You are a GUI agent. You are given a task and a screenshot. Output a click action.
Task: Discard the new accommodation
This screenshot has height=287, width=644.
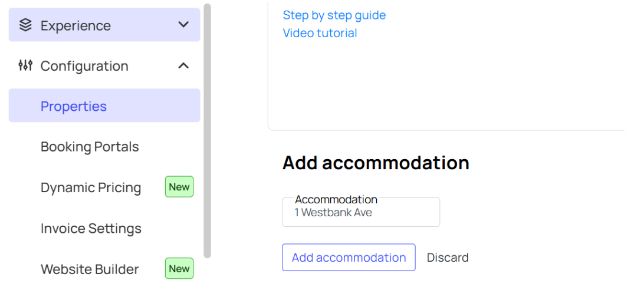click(448, 258)
